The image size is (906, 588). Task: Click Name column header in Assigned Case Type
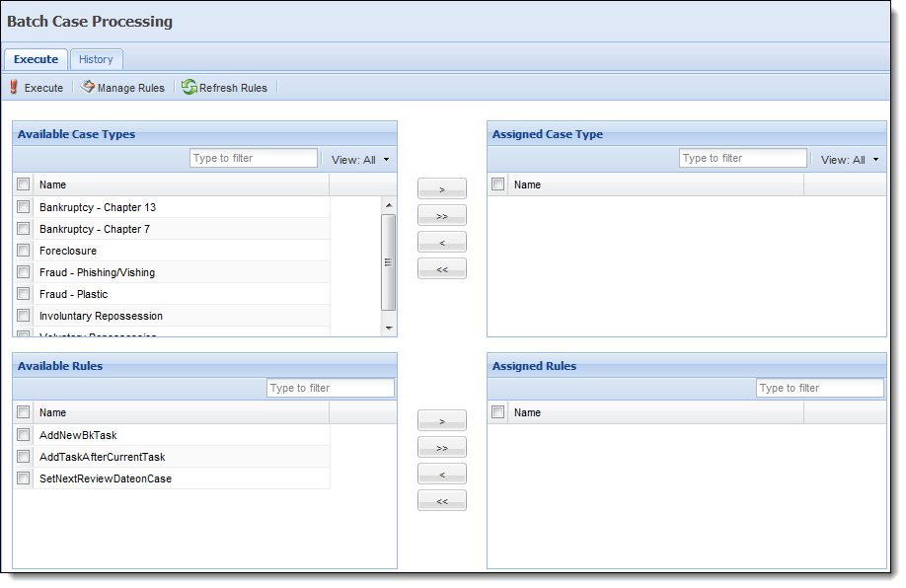(x=655, y=184)
